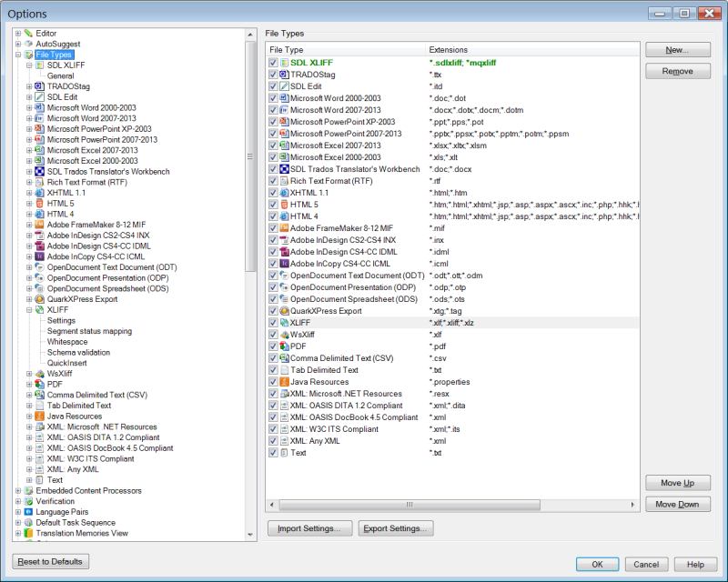Click the PDF icon in the list

(285, 346)
